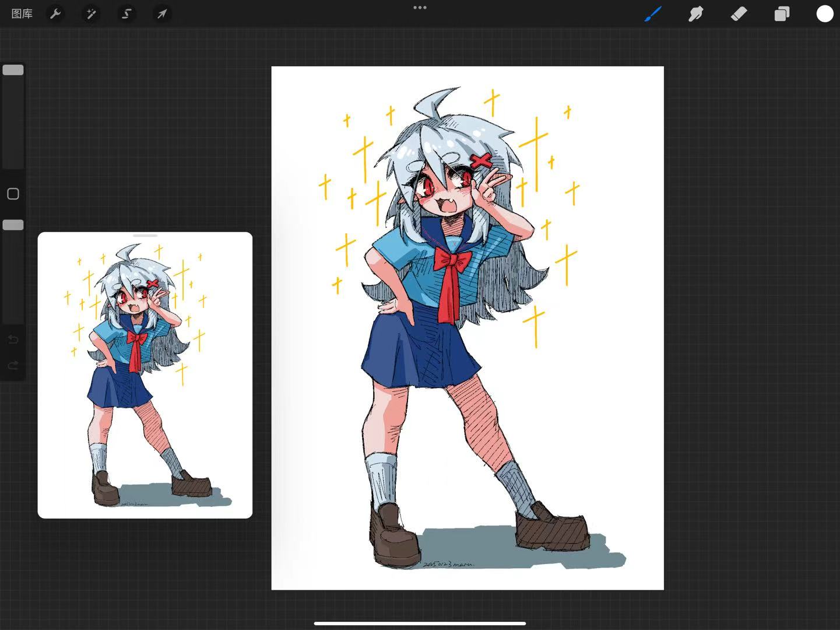
Task: Tap the Redo arrow in sidebar
Action: 13,366
